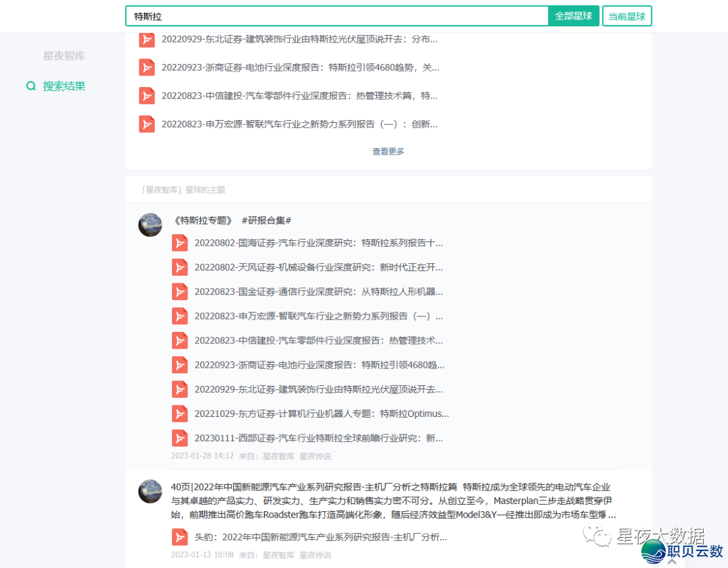
Task: Open 搜索结果 in the left sidebar
Action: coord(64,86)
